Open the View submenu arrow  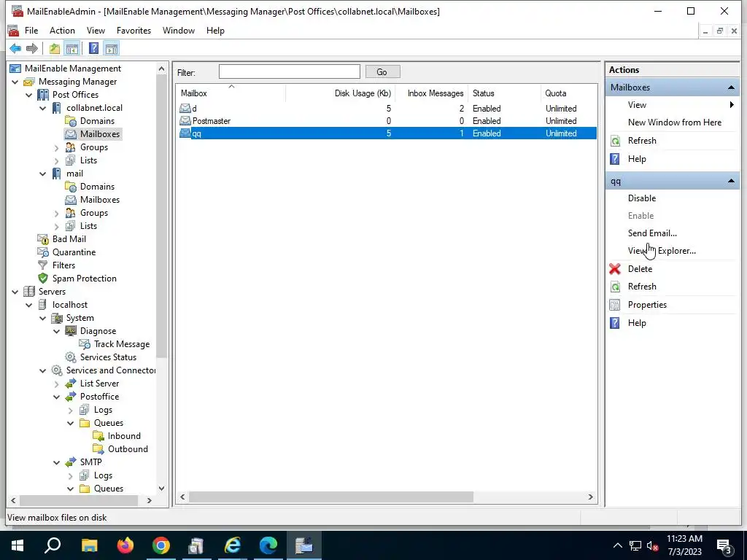pos(732,105)
